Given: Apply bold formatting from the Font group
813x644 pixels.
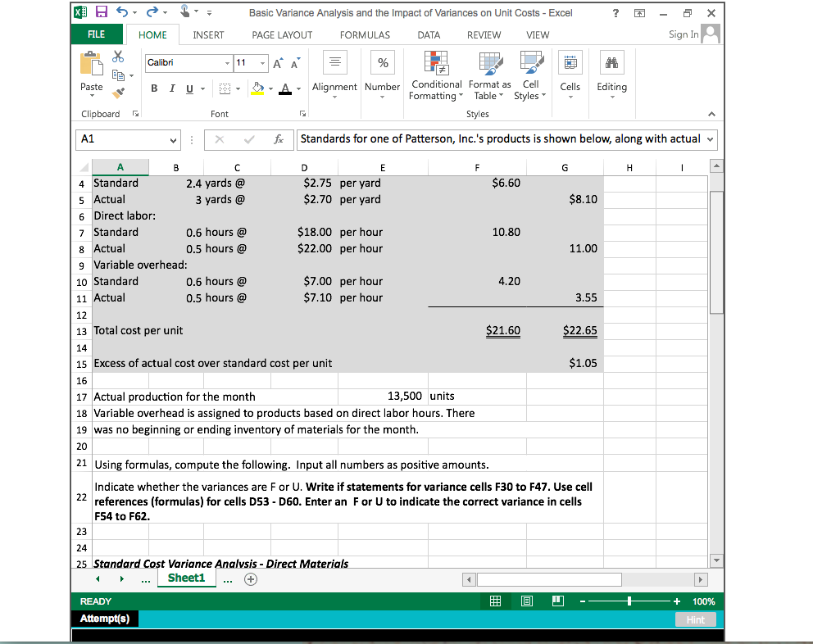Looking at the screenshot, I should 153,88.
